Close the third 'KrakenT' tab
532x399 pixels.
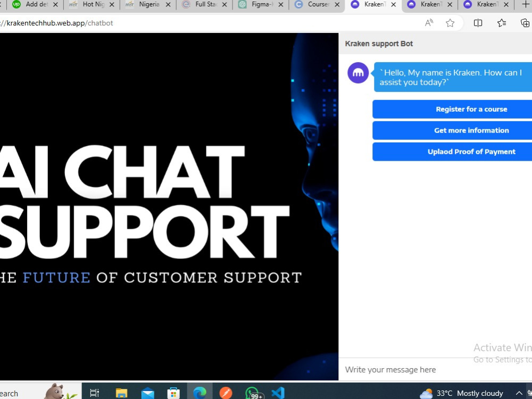pyautogui.click(x=506, y=4)
